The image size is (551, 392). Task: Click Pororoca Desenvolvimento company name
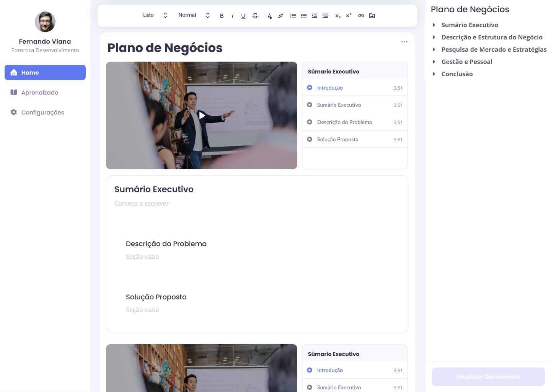point(45,50)
